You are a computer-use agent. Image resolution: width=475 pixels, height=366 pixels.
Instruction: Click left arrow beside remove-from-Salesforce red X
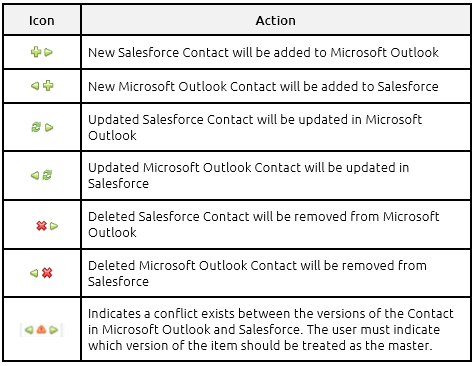pyautogui.click(x=34, y=273)
